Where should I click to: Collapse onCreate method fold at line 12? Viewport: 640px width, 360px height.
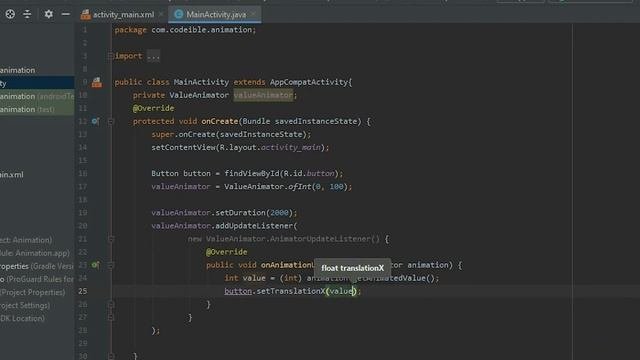tap(111, 121)
